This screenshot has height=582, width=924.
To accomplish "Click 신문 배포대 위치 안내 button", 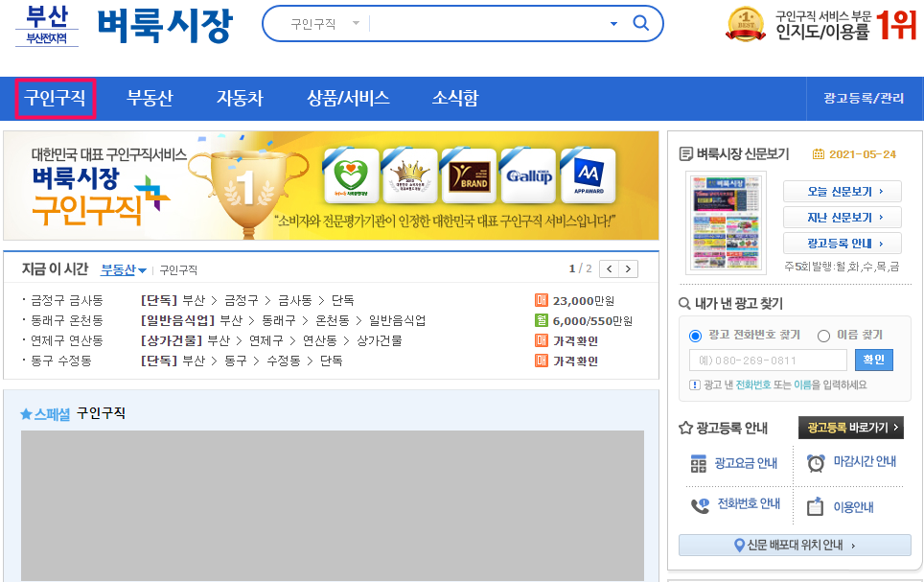I will 795,545.
